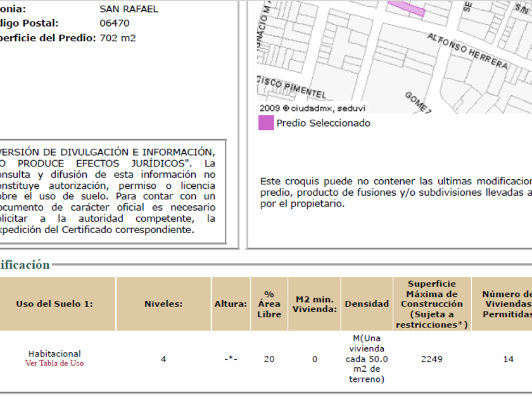
Task: Click the Altura column header
Action: (231, 304)
